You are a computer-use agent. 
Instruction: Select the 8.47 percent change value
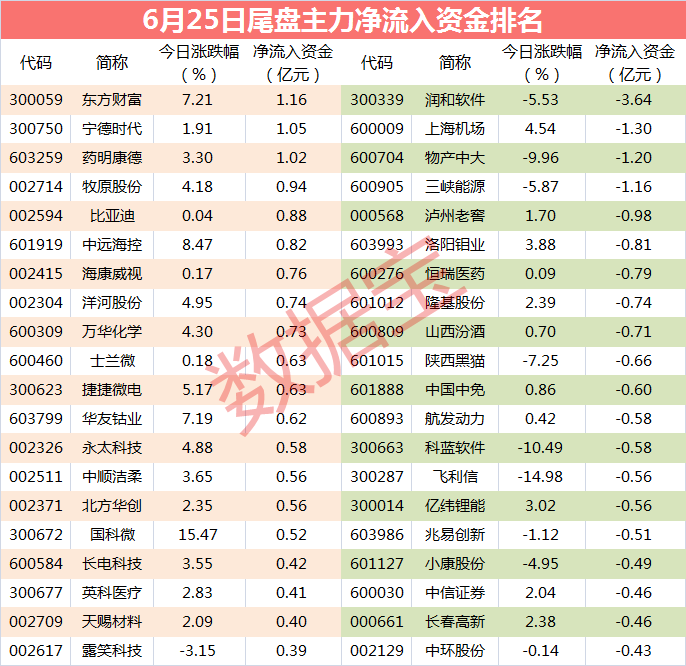click(x=198, y=245)
